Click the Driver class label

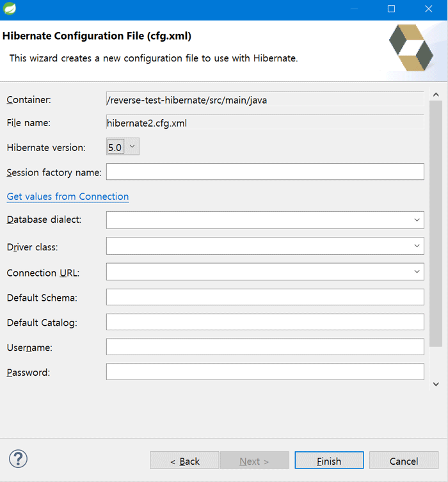click(32, 247)
